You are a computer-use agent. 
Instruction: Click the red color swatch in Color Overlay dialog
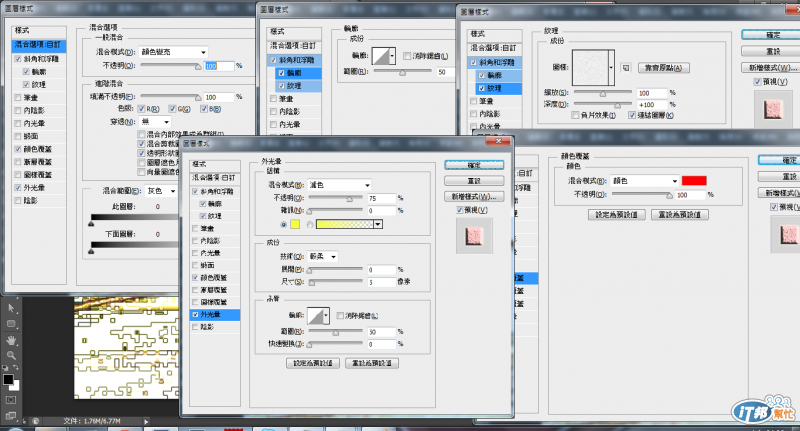point(694,181)
